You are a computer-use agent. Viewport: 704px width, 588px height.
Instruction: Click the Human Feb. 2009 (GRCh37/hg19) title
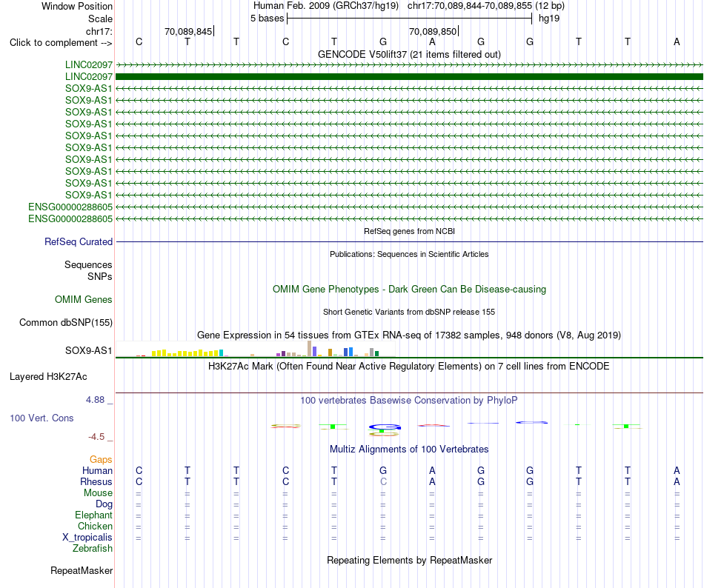tap(326, 6)
